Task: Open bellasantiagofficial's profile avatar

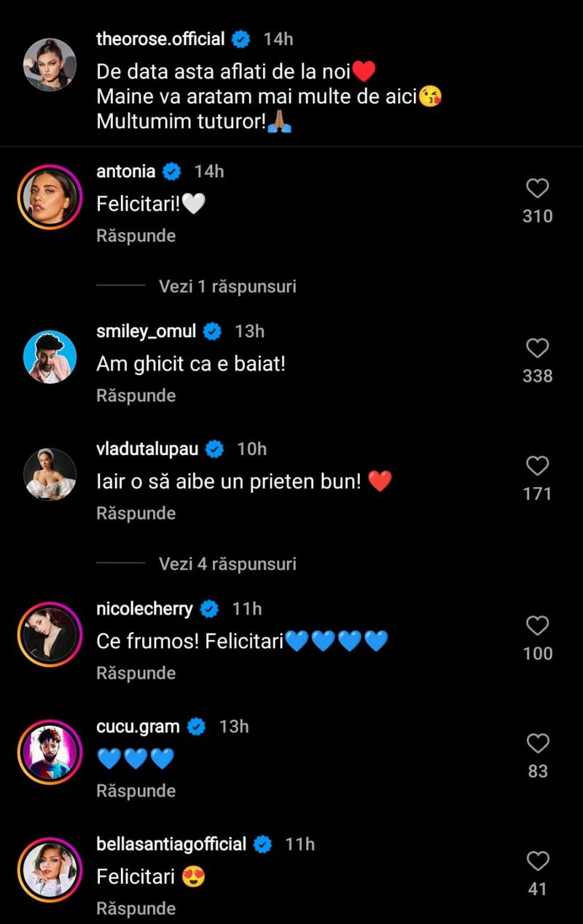Action: [x=50, y=869]
